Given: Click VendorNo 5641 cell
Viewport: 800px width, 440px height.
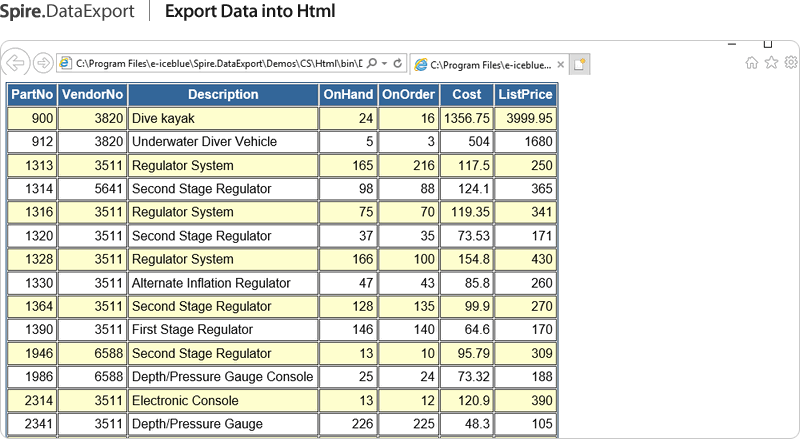Looking at the screenshot, I should coord(92,189).
